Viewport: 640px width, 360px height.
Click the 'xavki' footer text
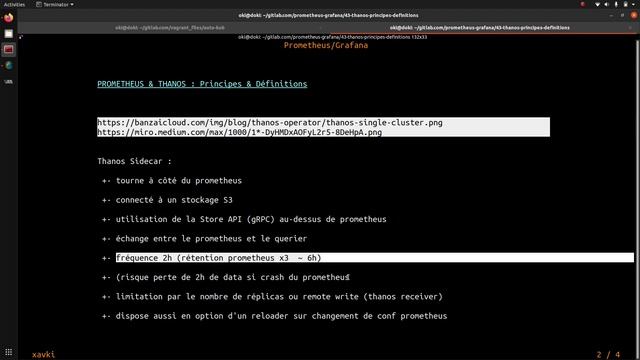click(x=43, y=354)
